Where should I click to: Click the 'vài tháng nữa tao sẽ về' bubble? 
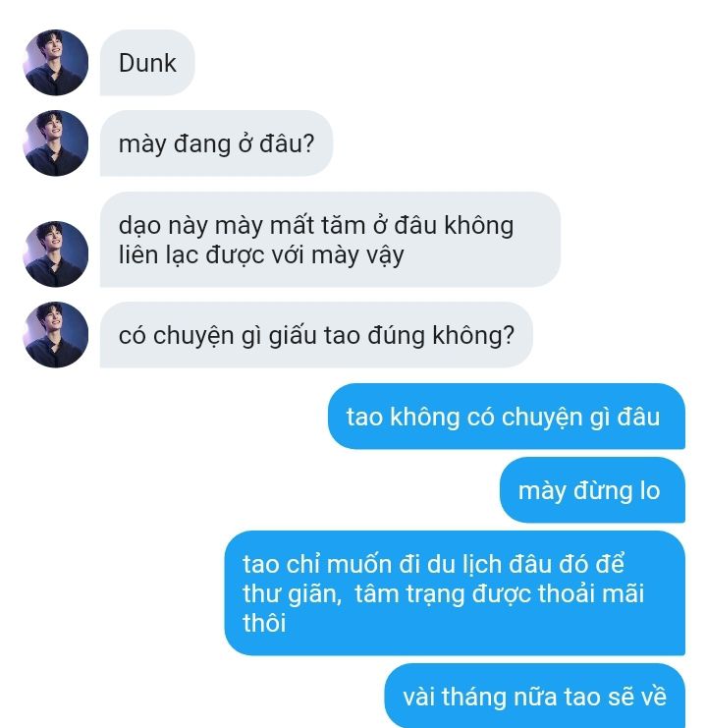point(535,696)
